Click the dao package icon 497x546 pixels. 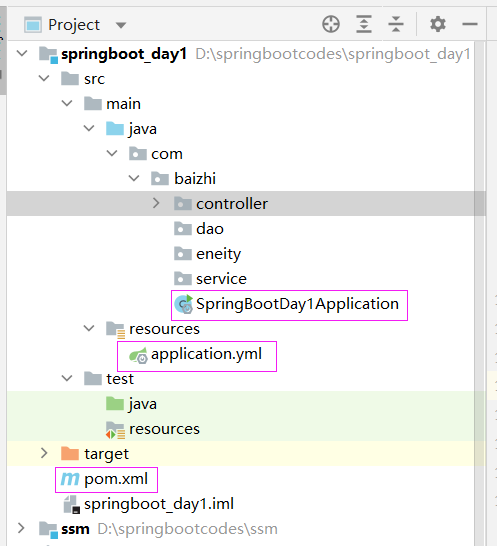click(x=183, y=229)
